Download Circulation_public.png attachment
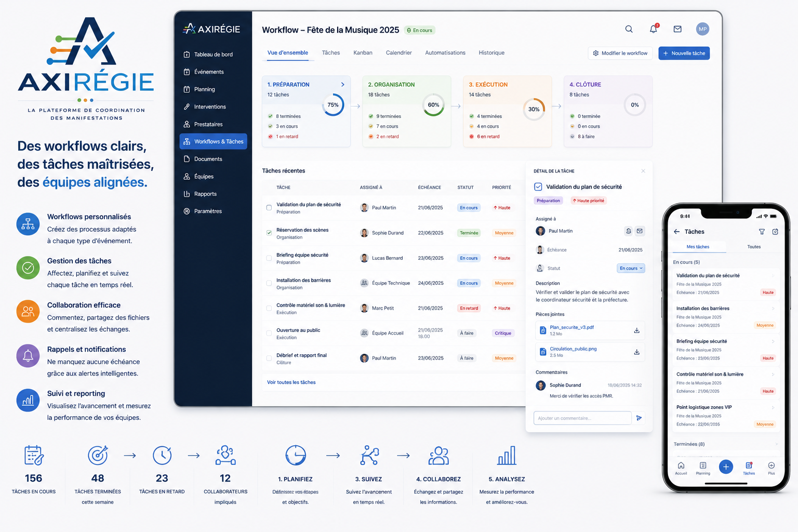 click(x=636, y=352)
